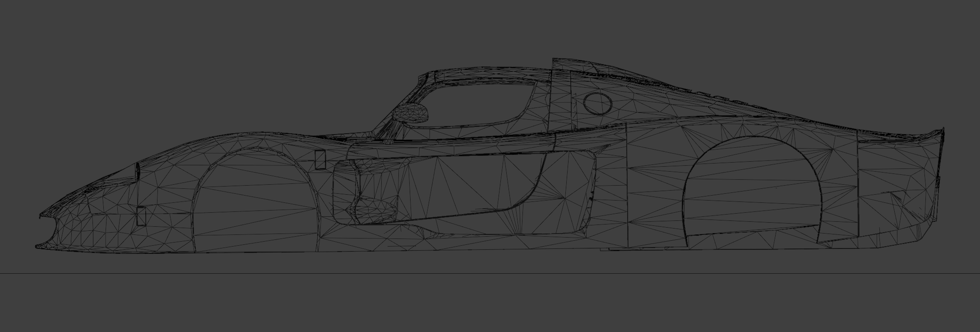This screenshot has height=332, width=980.
Task: Select the small rectangle on the front bumper
Action: point(141,216)
